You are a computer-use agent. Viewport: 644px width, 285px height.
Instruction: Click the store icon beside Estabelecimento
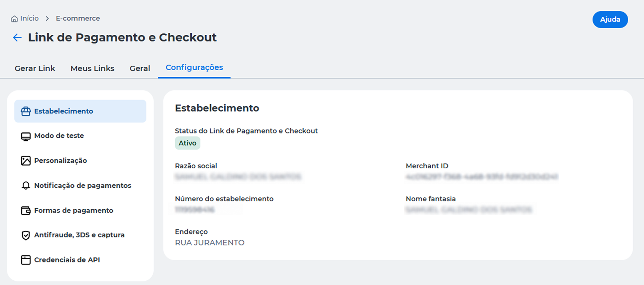click(x=26, y=111)
